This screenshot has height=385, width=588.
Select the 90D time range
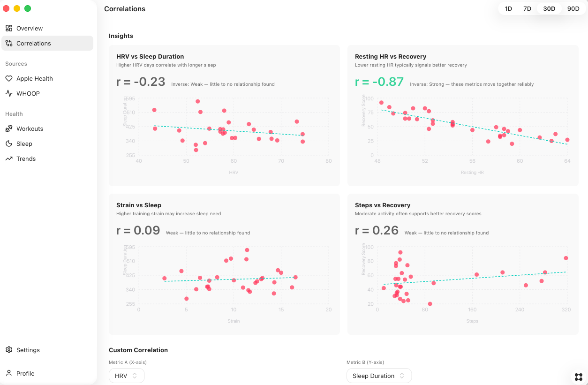point(573,8)
